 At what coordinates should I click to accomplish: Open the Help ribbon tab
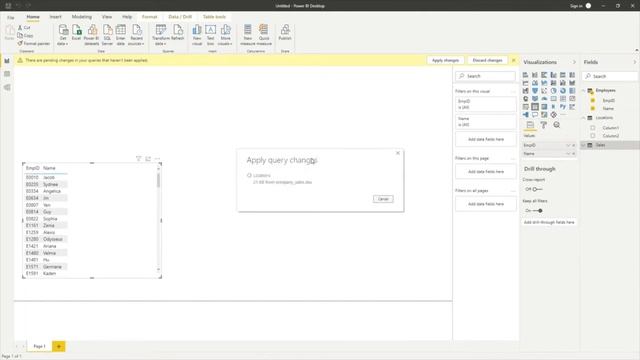pos(127,17)
